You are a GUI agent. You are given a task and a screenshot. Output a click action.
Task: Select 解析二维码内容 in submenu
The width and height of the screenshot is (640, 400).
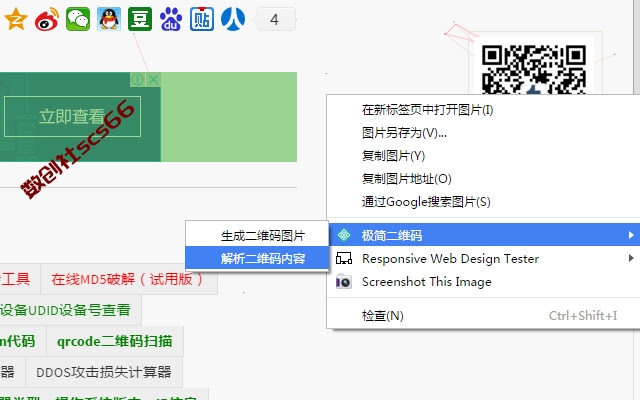(257, 258)
